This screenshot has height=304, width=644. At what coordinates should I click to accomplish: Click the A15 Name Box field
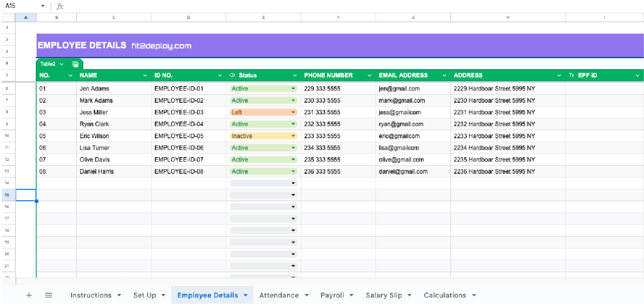[21, 6]
